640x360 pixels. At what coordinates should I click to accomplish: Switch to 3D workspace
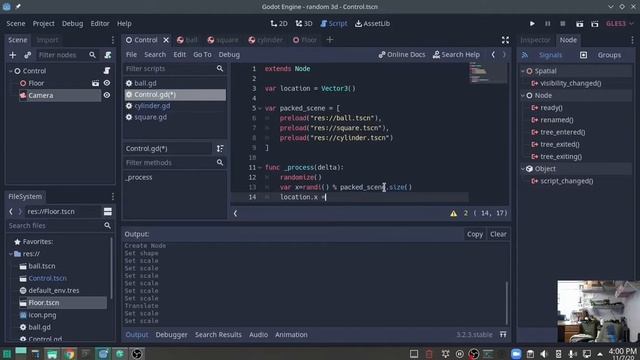click(304, 24)
